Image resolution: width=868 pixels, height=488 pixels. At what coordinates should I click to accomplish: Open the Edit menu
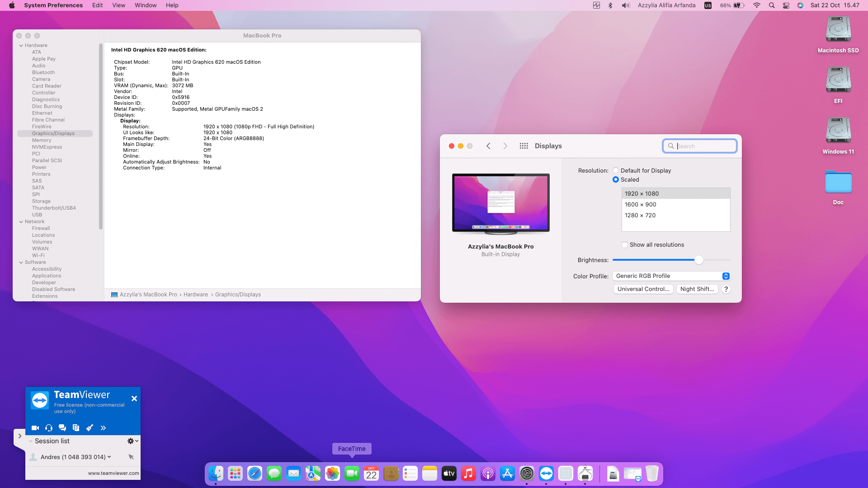click(x=98, y=5)
